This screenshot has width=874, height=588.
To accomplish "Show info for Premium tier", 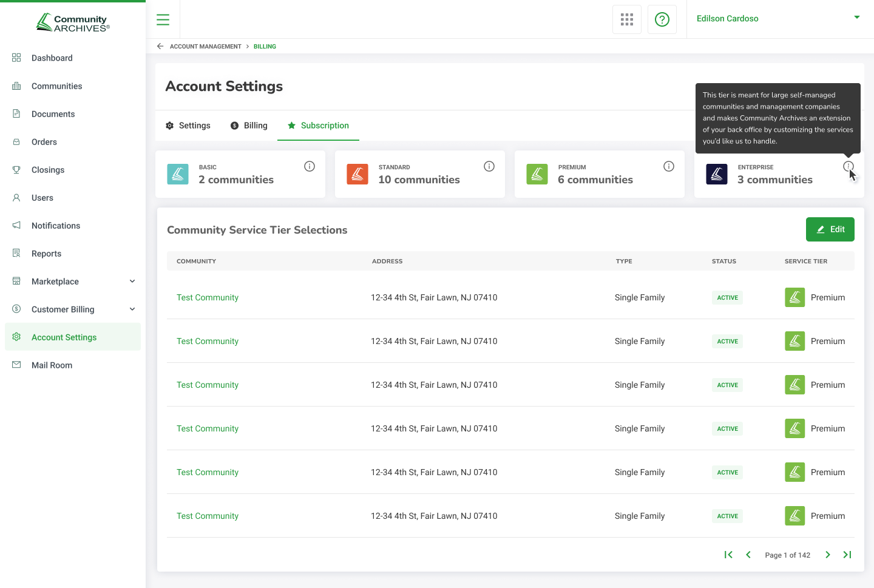I will [669, 166].
